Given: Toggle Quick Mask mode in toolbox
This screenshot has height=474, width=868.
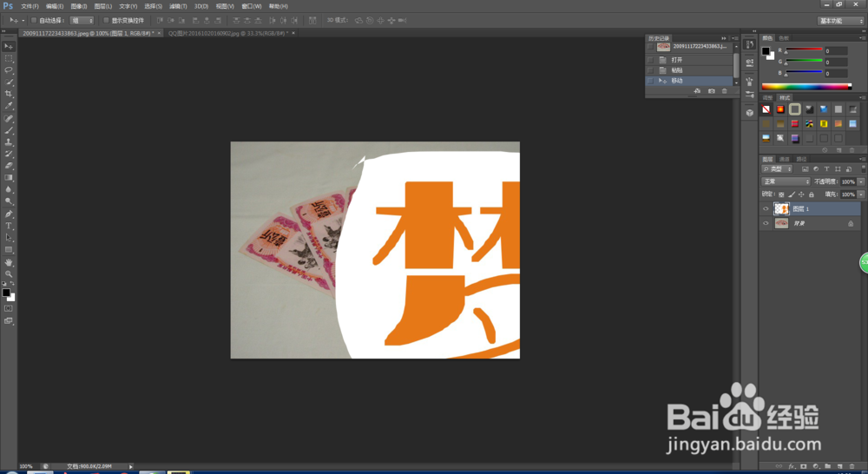Looking at the screenshot, I should [9, 308].
